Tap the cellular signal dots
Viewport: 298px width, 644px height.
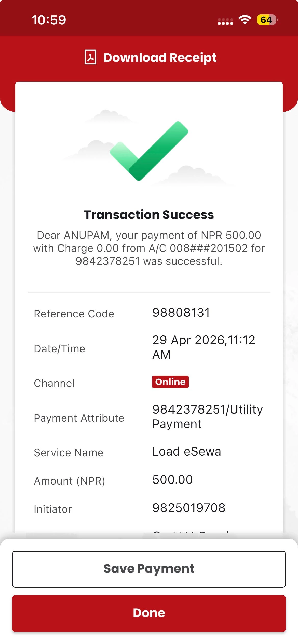225,22
